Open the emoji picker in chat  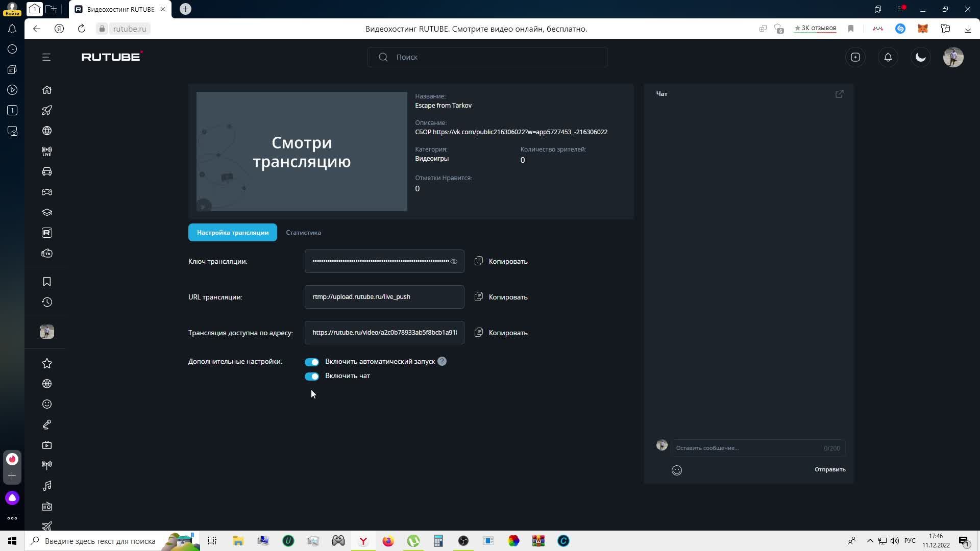point(677,470)
